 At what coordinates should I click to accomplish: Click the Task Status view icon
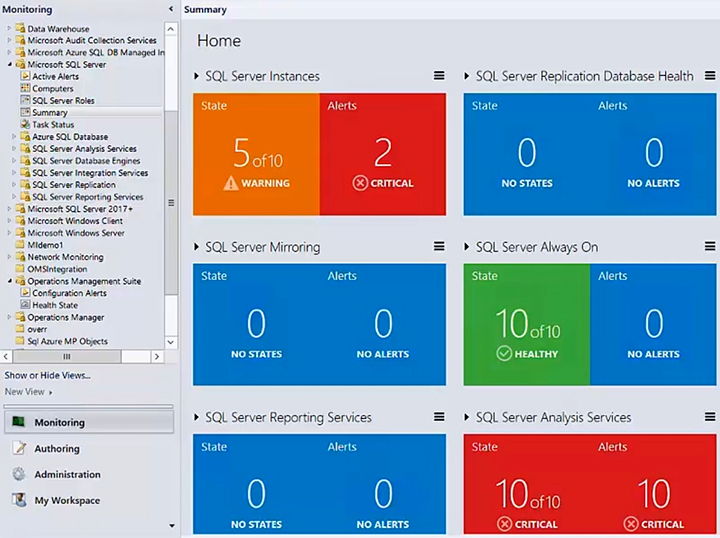coord(25,124)
